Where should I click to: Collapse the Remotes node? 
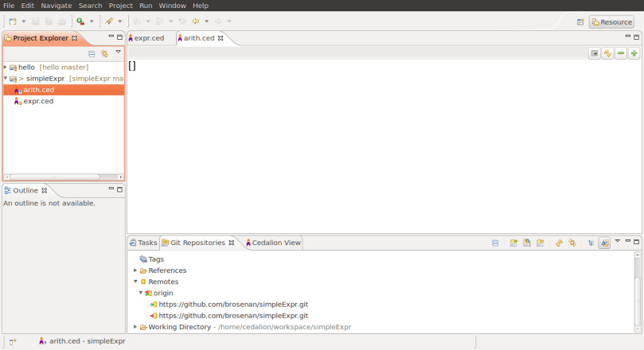point(135,282)
